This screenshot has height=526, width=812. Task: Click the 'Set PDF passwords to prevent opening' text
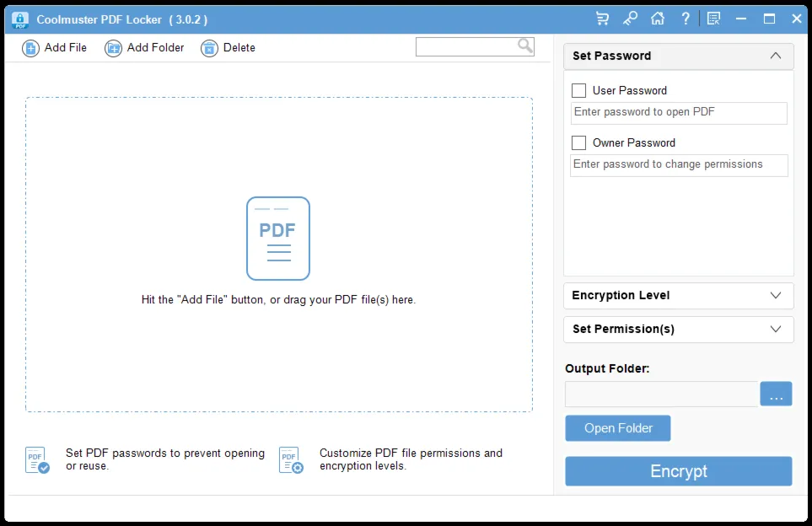165,459
